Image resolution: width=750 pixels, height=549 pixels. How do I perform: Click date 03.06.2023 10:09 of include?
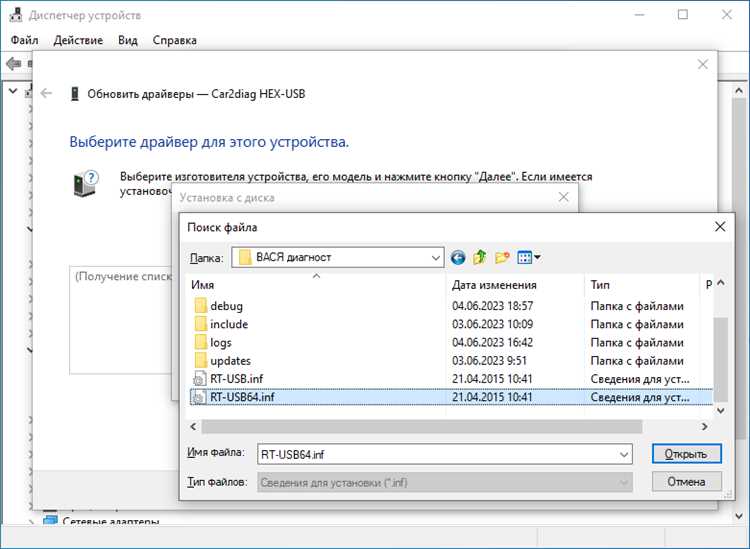(x=492, y=324)
